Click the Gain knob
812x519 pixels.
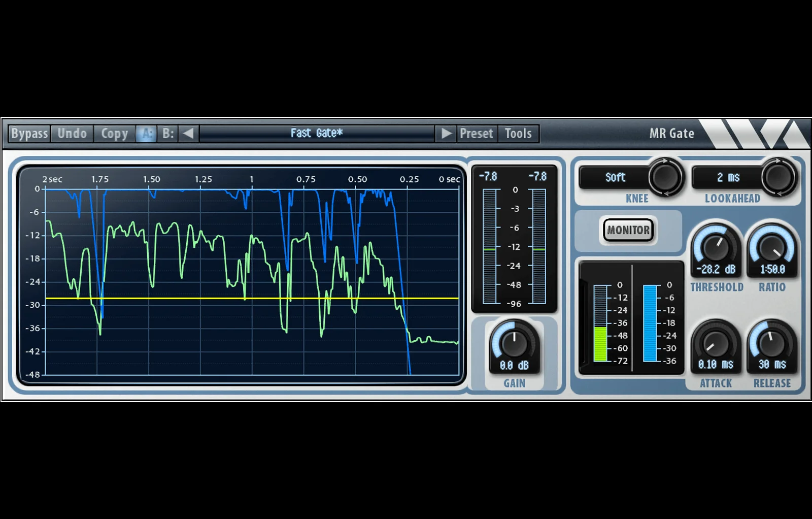[514, 343]
